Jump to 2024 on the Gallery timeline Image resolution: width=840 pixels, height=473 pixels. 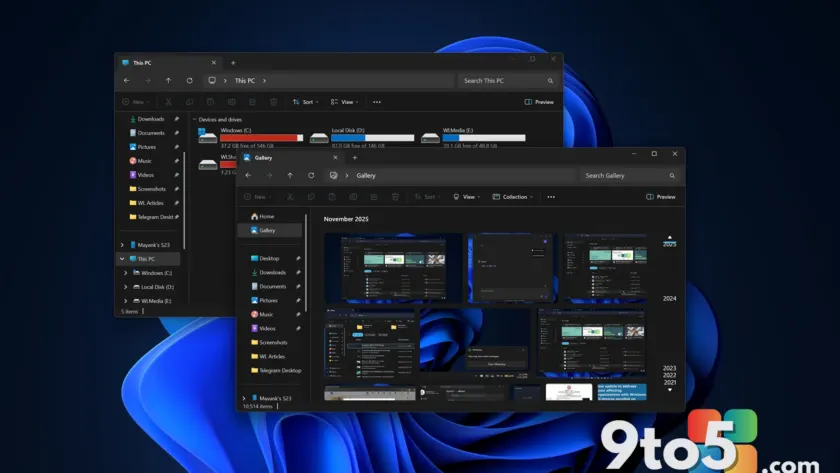[x=669, y=298]
